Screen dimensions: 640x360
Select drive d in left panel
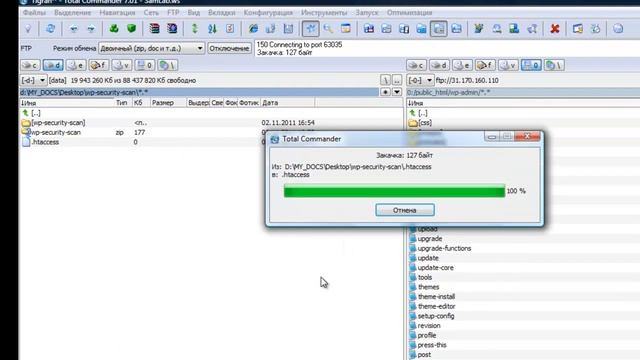tap(53, 65)
